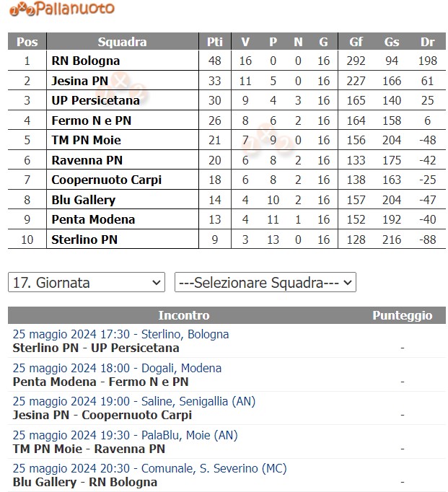Click the Punteggio column header
The image size is (448, 492).
click(402, 315)
